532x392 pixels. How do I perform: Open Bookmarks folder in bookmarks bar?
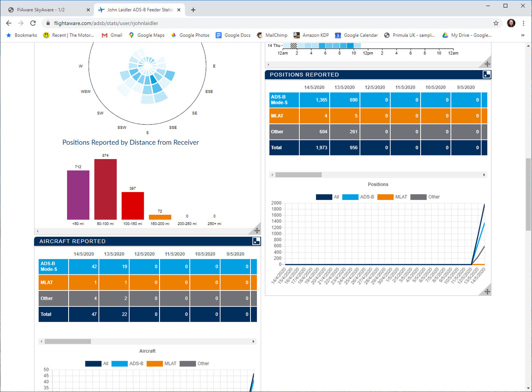tap(22, 35)
